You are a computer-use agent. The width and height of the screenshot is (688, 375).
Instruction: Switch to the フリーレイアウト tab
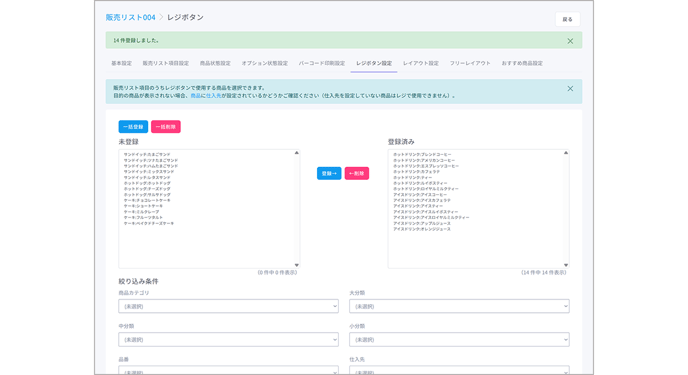(x=470, y=63)
